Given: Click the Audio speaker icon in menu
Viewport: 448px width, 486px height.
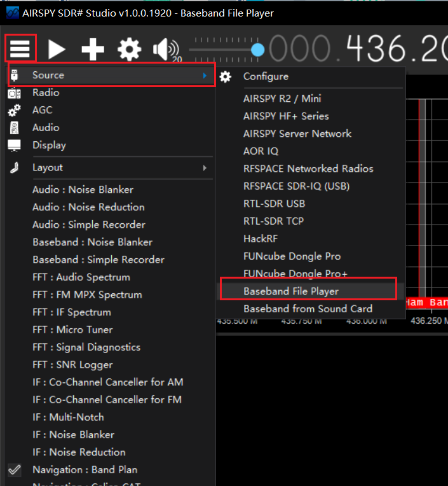Looking at the screenshot, I should pyautogui.click(x=15, y=128).
